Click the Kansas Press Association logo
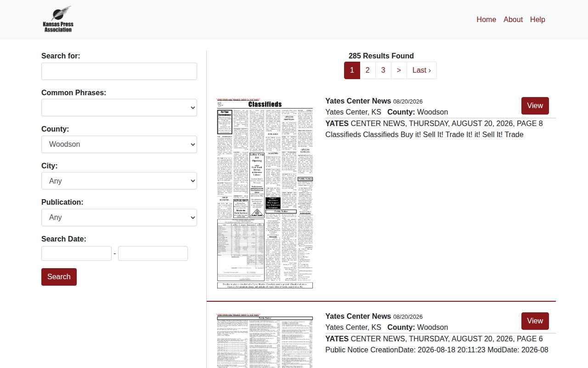This screenshot has height=368, width=588. pos(58,19)
